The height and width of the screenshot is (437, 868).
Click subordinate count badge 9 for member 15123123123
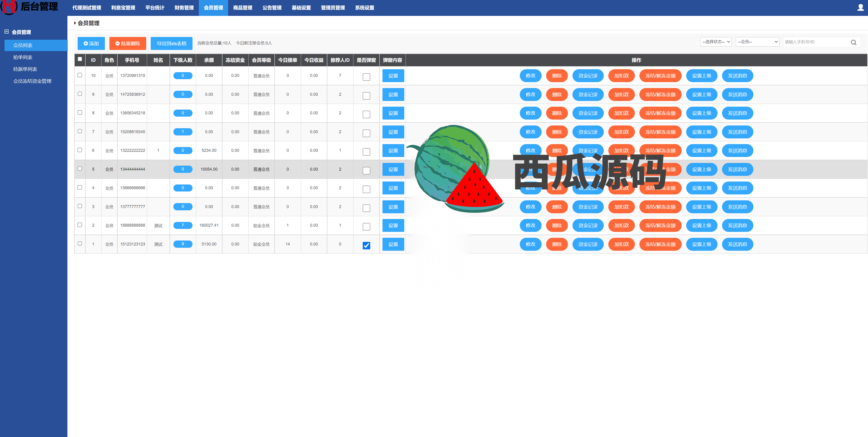(x=183, y=244)
